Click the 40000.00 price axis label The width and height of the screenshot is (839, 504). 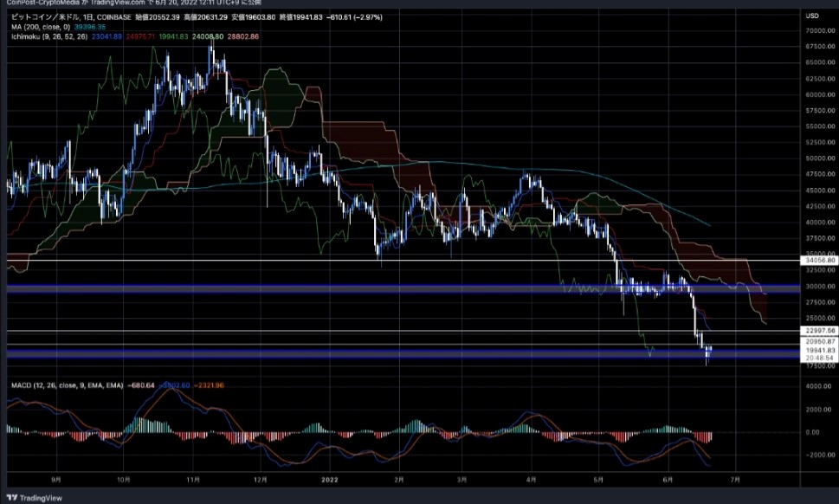coord(820,223)
